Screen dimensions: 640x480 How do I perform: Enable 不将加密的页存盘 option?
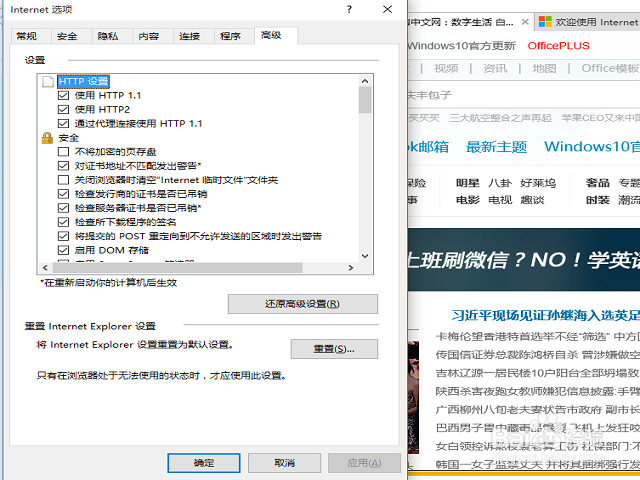pos(63,152)
